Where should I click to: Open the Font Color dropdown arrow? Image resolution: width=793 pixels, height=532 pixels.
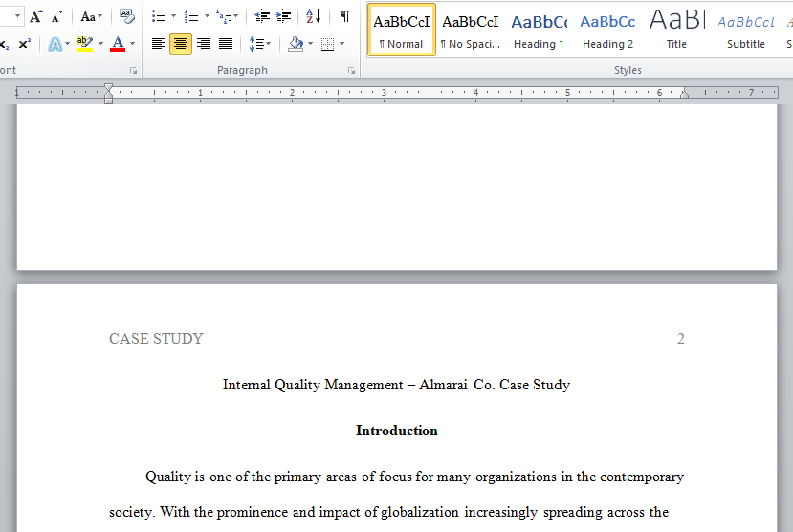[133, 45]
